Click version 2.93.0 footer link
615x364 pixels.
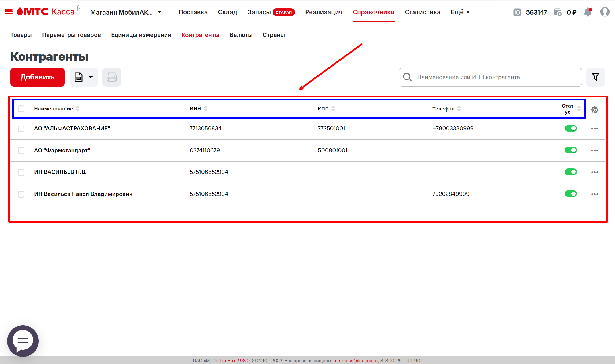(243, 361)
